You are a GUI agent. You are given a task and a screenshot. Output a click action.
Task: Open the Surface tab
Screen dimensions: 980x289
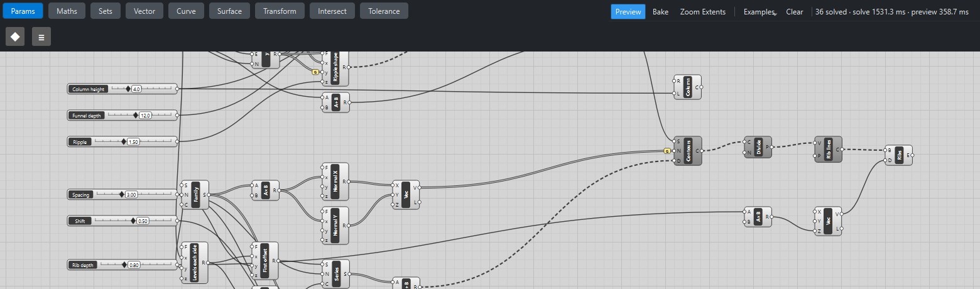pos(229,11)
